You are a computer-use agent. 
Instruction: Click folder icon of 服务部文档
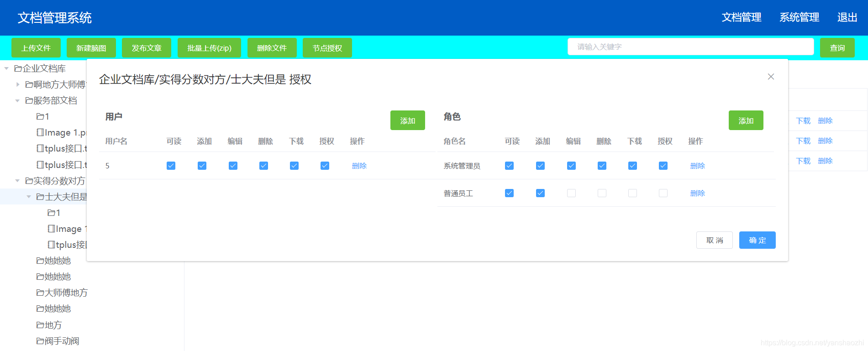(29, 100)
